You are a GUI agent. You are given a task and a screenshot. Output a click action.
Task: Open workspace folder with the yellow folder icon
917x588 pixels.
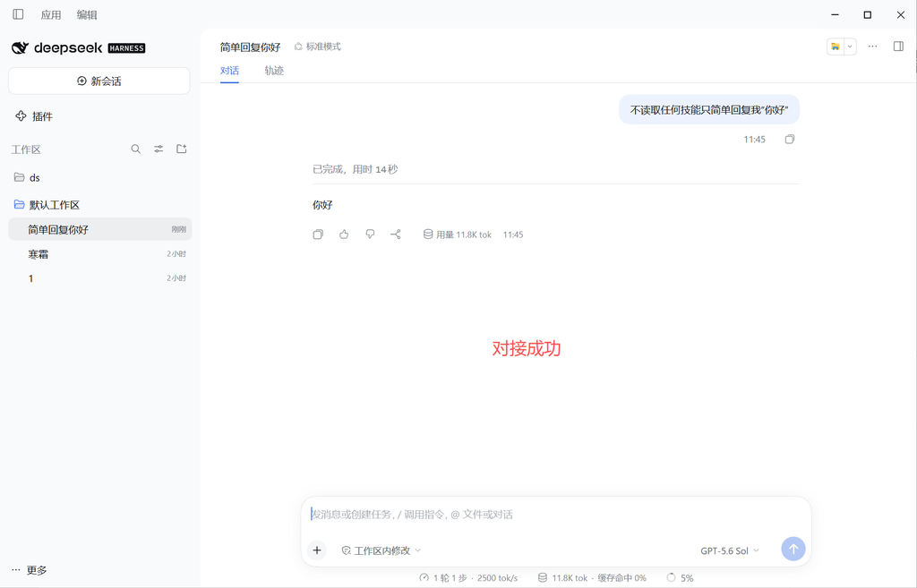coord(836,47)
